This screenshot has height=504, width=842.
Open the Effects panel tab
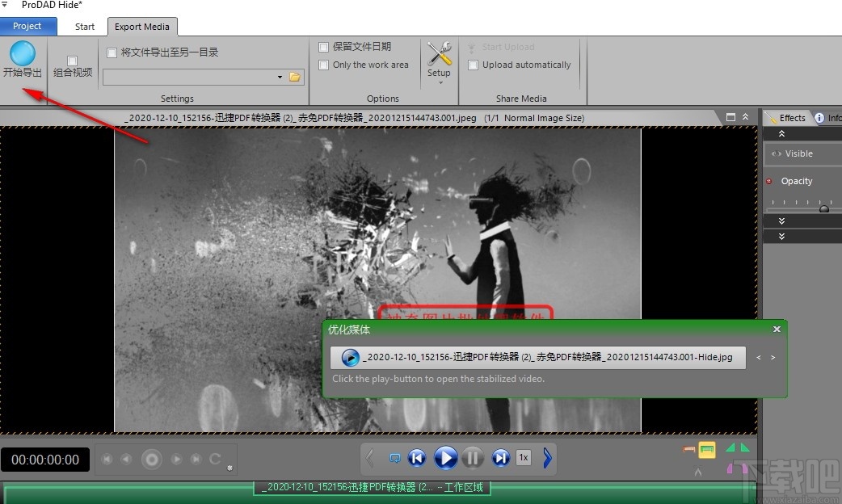[787, 118]
